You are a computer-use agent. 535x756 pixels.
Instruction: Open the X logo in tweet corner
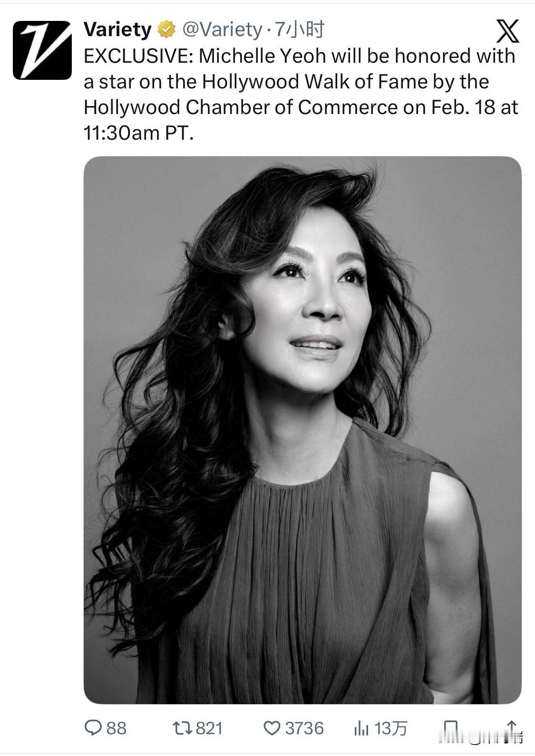507,31
